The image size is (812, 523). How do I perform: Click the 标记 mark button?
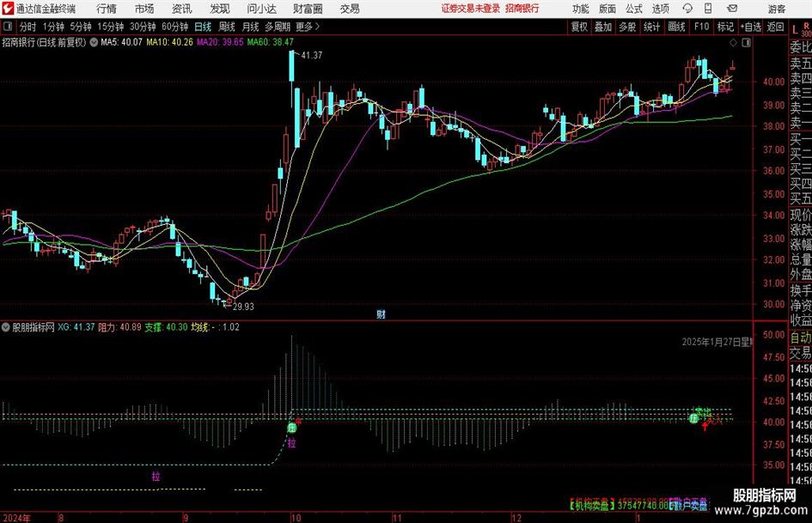(725, 27)
